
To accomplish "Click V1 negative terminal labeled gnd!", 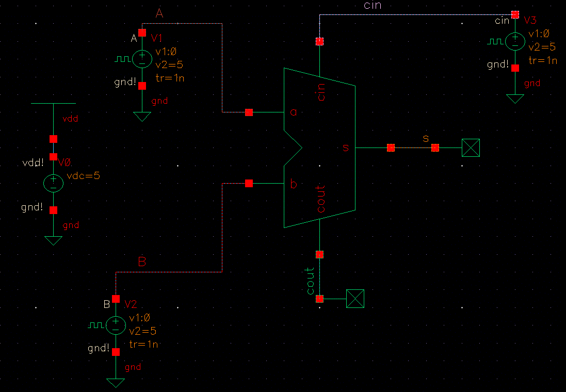I will (x=142, y=86).
